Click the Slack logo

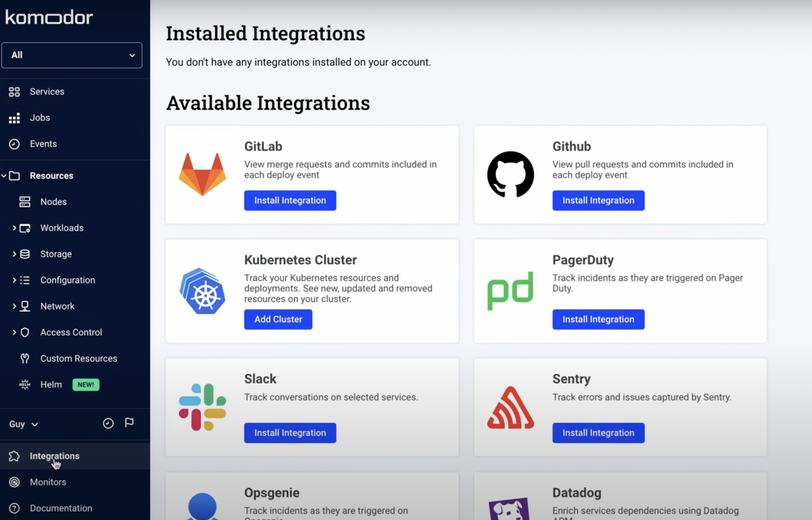(203, 407)
